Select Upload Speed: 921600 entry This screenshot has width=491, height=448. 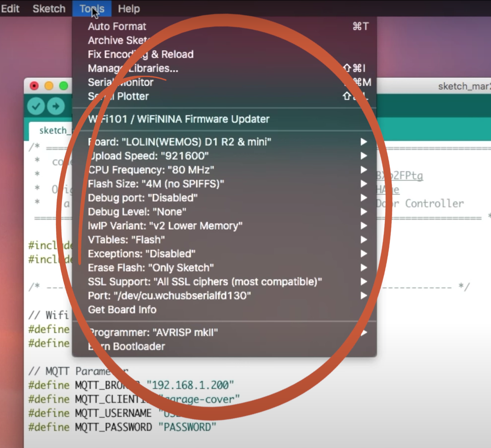[224, 156]
